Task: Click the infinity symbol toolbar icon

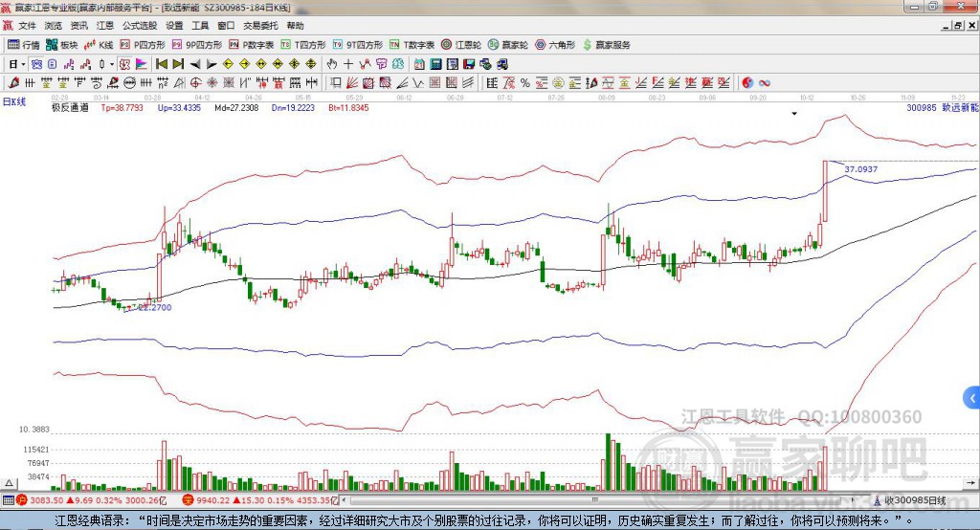Action: coord(765,82)
